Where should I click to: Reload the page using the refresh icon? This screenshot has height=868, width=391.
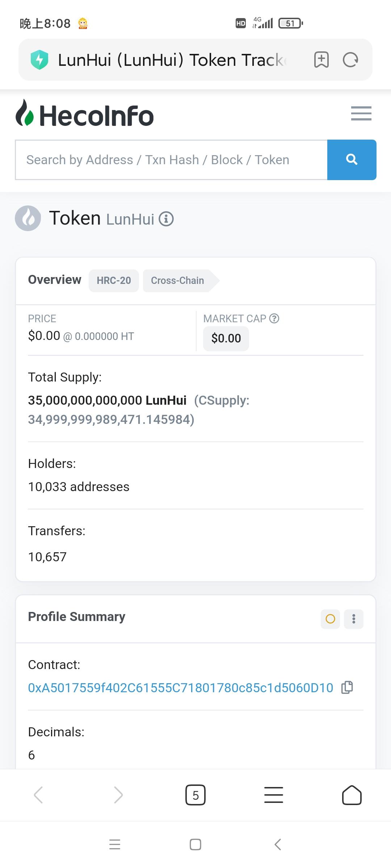[350, 60]
